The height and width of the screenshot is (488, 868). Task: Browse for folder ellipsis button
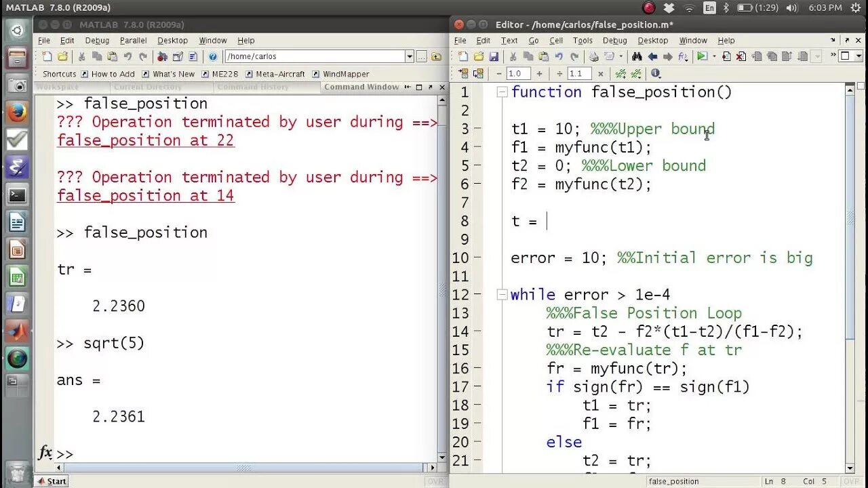coord(422,57)
